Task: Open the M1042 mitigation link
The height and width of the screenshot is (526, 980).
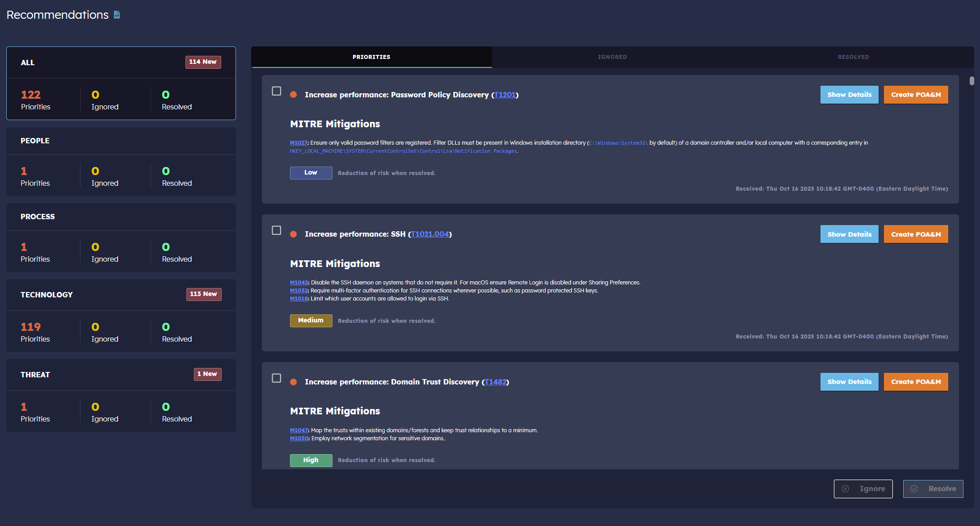Action: [299, 282]
